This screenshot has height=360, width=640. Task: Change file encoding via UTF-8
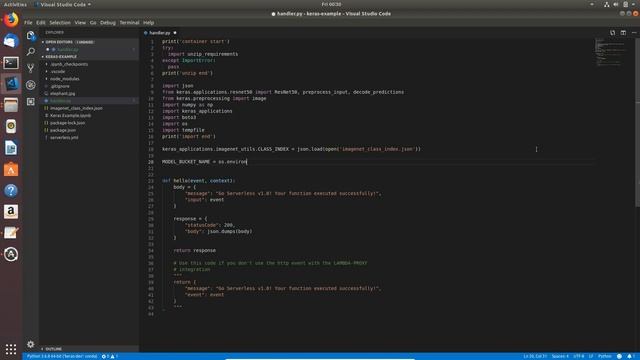(579, 356)
